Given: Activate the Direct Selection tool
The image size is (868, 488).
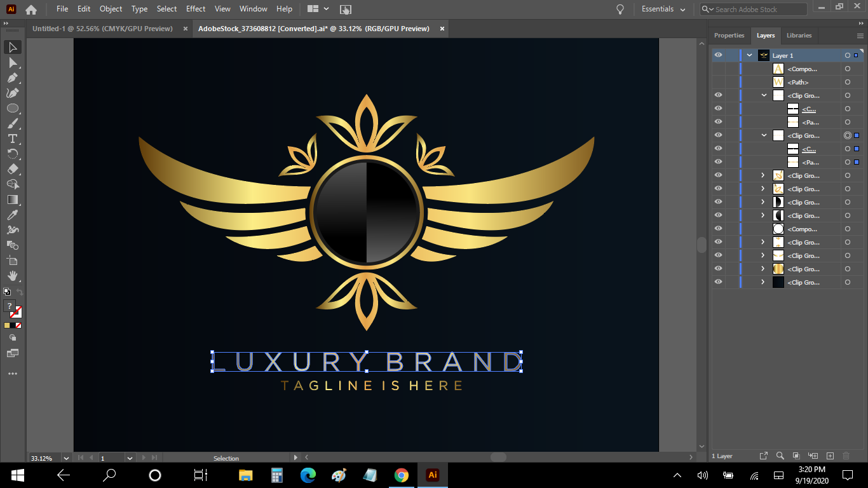Looking at the screenshot, I should coord(11,62).
